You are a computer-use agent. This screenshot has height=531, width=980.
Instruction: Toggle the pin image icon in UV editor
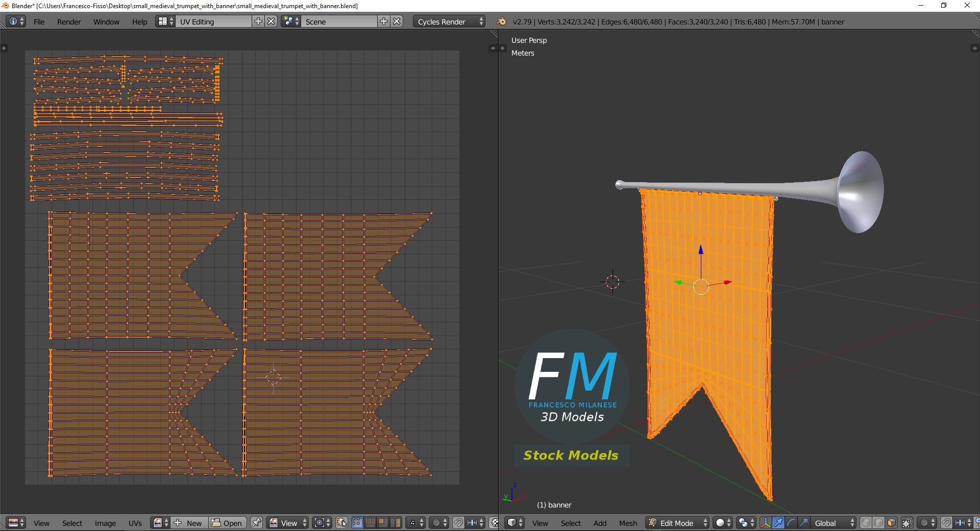coord(256,523)
